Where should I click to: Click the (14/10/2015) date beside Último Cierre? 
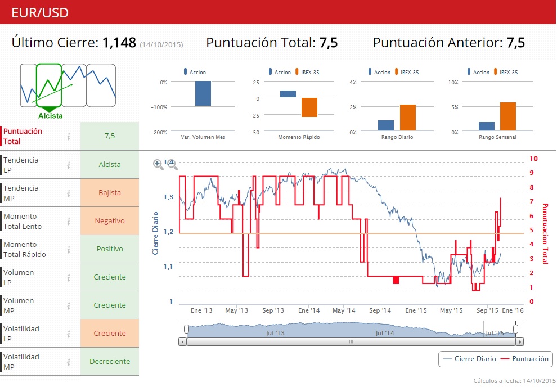[x=161, y=45]
